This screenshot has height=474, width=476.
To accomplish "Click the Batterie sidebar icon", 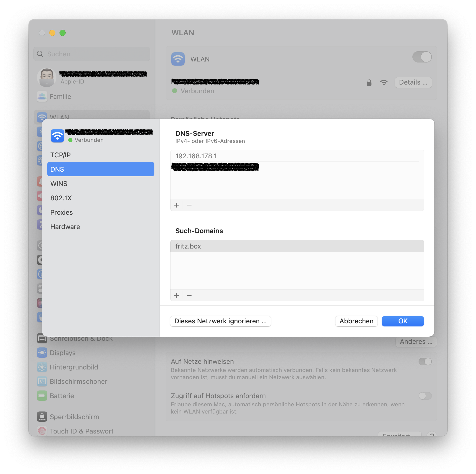I will point(42,396).
